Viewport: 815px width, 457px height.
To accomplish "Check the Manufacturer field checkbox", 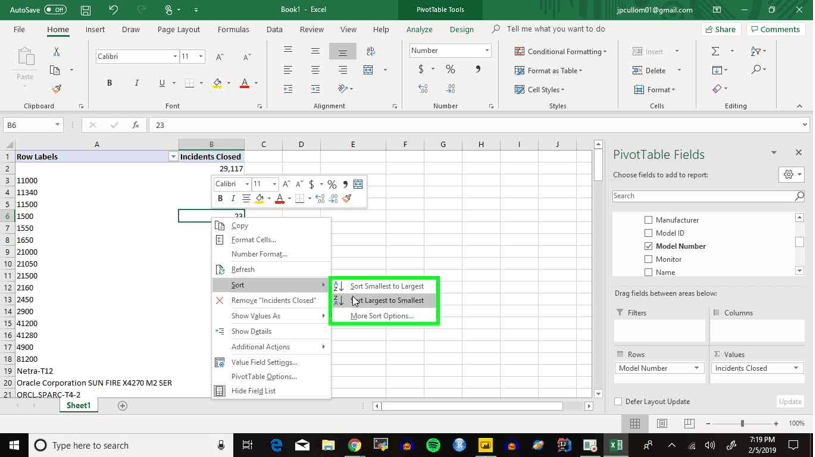I will 648,220.
